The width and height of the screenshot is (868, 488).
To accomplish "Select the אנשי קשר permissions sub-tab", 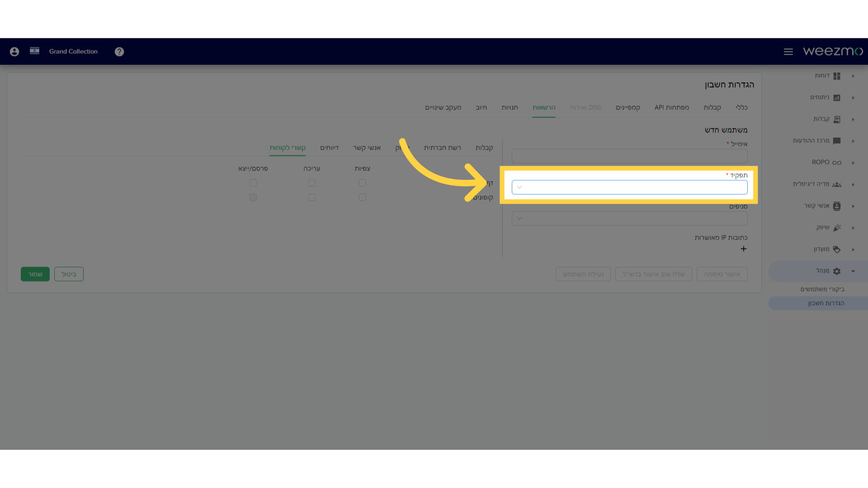I will point(367,148).
